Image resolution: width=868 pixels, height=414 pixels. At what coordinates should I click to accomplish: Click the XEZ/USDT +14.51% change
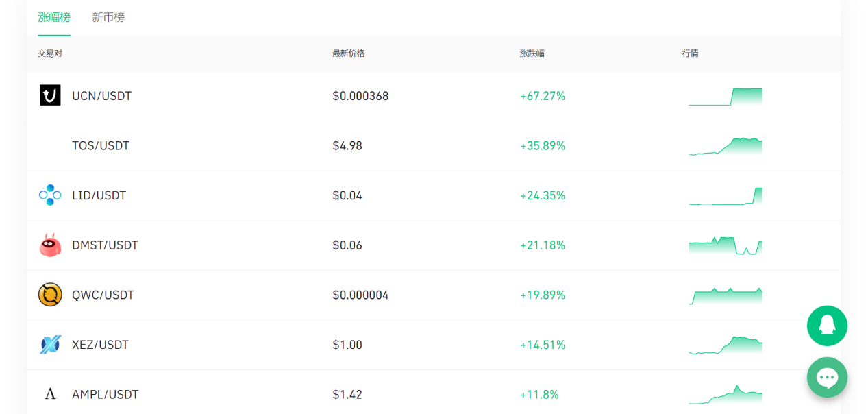[x=543, y=345]
